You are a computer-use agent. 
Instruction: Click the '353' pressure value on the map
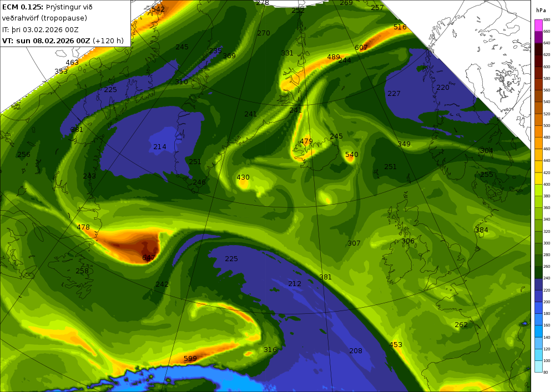point(61,72)
